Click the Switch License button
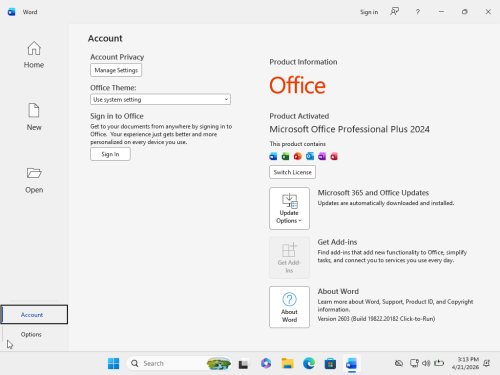The width and height of the screenshot is (500, 375). [x=293, y=172]
